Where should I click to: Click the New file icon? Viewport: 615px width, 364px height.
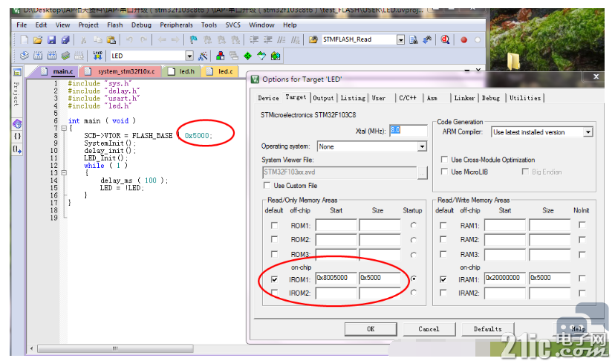tap(25, 39)
